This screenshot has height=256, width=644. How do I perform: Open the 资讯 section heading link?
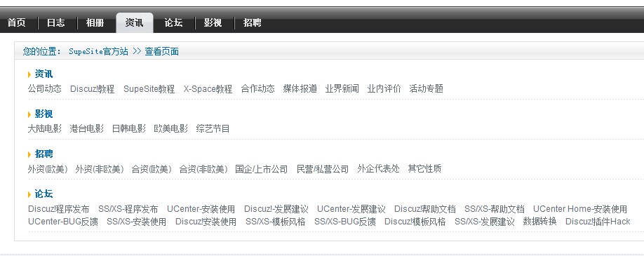pos(43,74)
